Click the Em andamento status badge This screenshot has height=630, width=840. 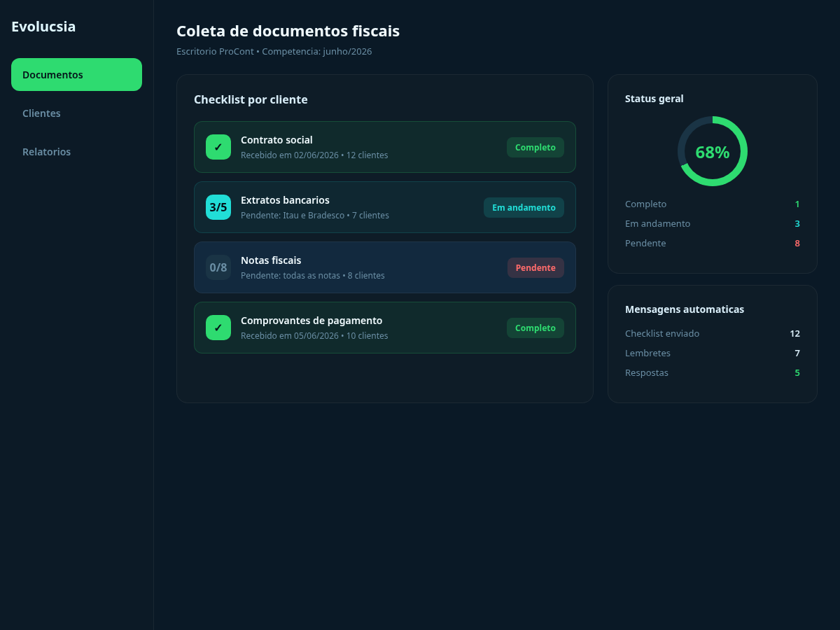click(524, 208)
